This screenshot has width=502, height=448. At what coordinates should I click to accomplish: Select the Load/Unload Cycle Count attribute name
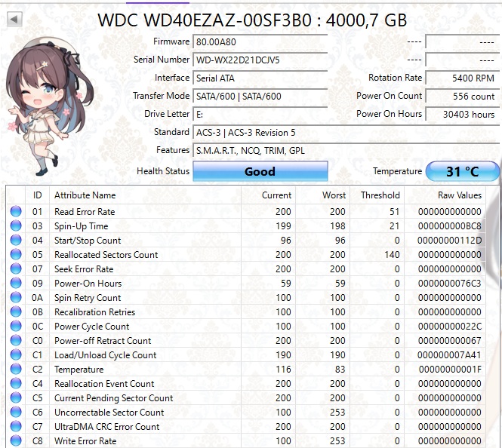click(106, 355)
